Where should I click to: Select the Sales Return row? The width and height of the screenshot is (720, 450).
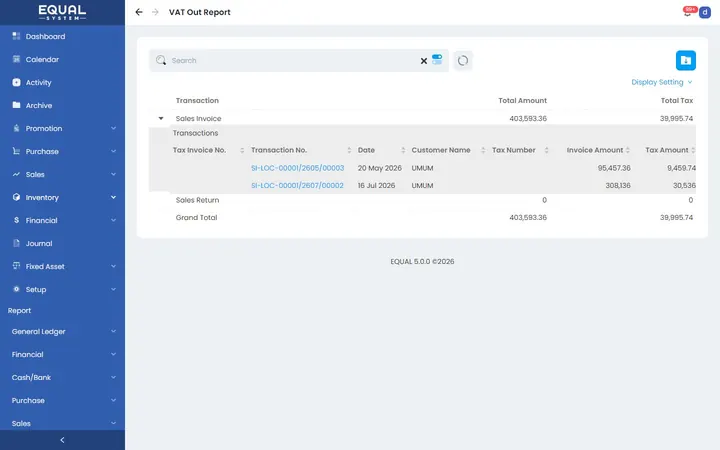pyautogui.click(x=422, y=200)
